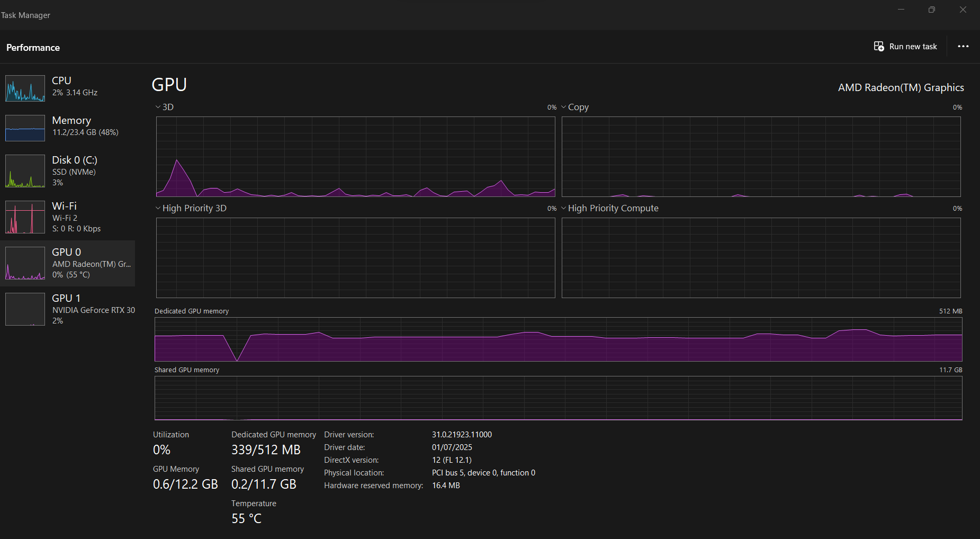
Task: Open the 3D engine dropdown chevron
Action: pos(158,107)
